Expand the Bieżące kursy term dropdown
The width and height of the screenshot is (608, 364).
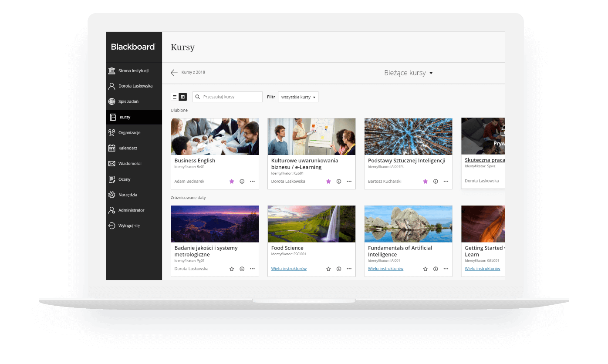[409, 73]
